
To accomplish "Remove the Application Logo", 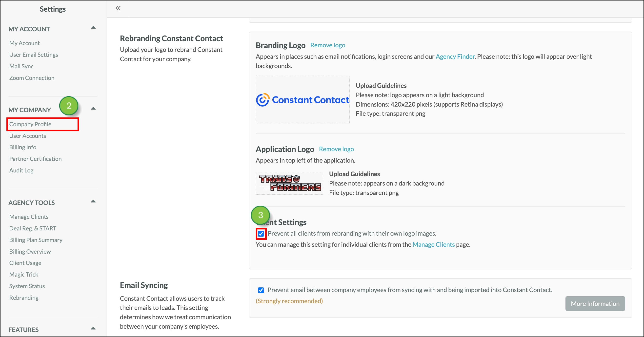I will tap(336, 149).
